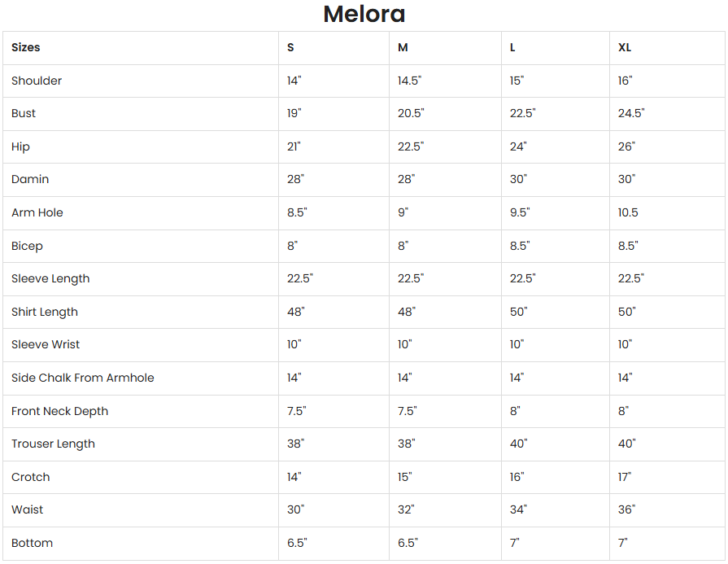Click the Damin row label
This screenshot has height=564, width=728.
coord(30,179)
